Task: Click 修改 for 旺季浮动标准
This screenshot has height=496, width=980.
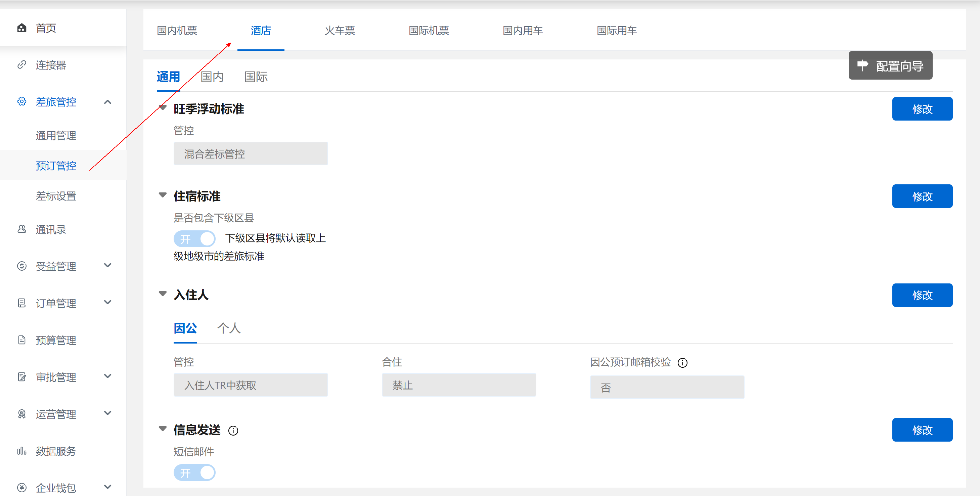Action: click(922, 109)
